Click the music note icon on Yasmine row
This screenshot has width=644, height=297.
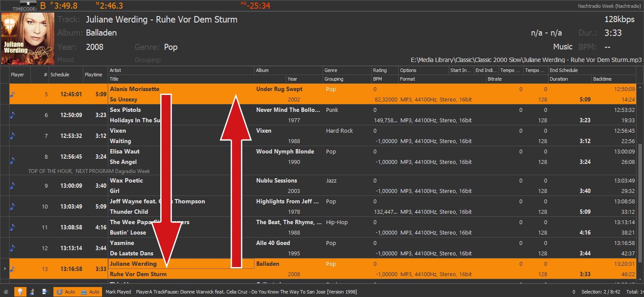pyautogui.click(x=12, y=248)
